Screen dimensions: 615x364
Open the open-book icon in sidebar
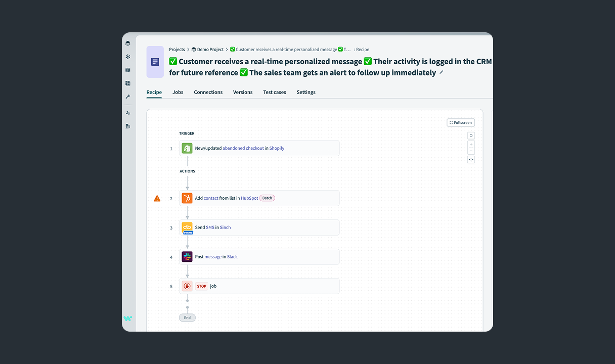(128, 70)
